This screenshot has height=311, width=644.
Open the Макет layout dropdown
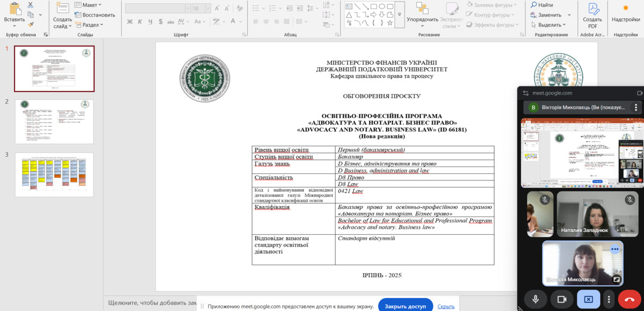point(89,5)
